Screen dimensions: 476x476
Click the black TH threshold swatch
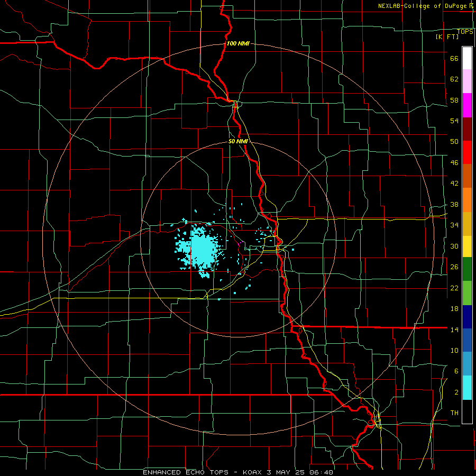coord(467,411)
